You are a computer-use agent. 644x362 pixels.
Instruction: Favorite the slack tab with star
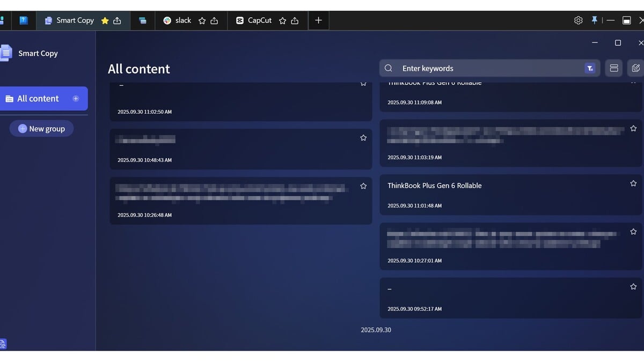(202, 20)
